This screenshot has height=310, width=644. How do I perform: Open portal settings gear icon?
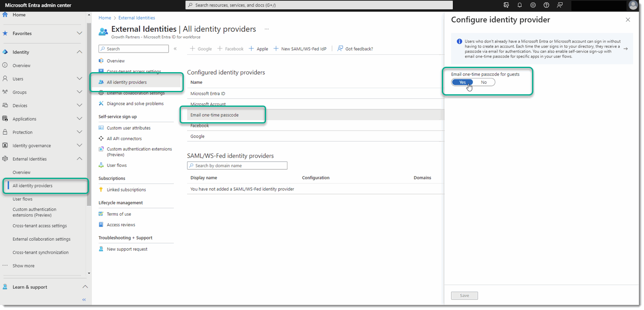click(x=533, y=5)
